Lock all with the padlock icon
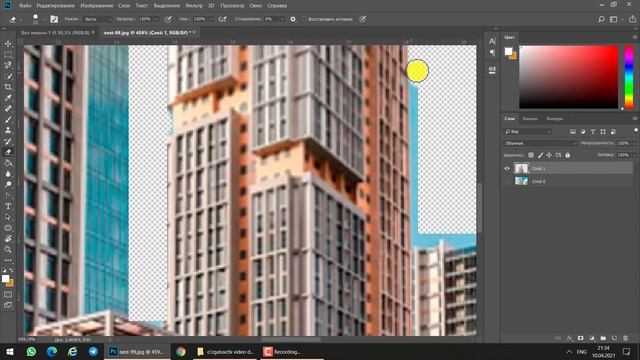Image resolution: width=640 pixels, height=360 pixels. coord(567,155)
